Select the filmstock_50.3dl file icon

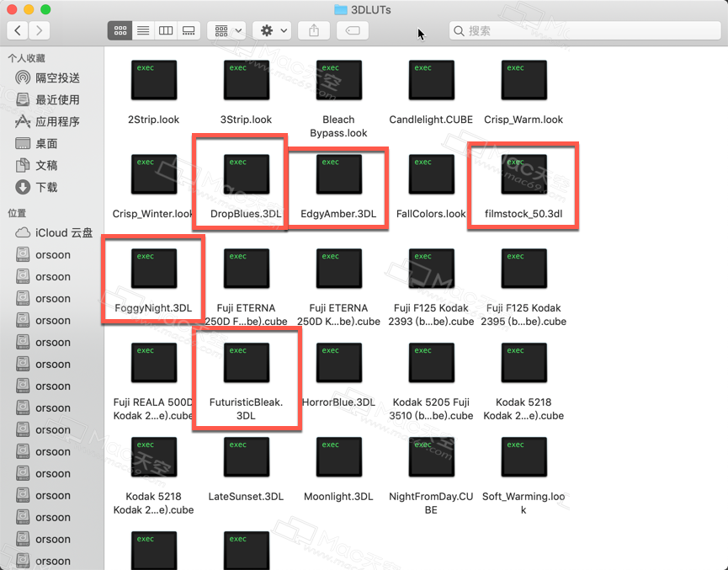tap(523, 174)
